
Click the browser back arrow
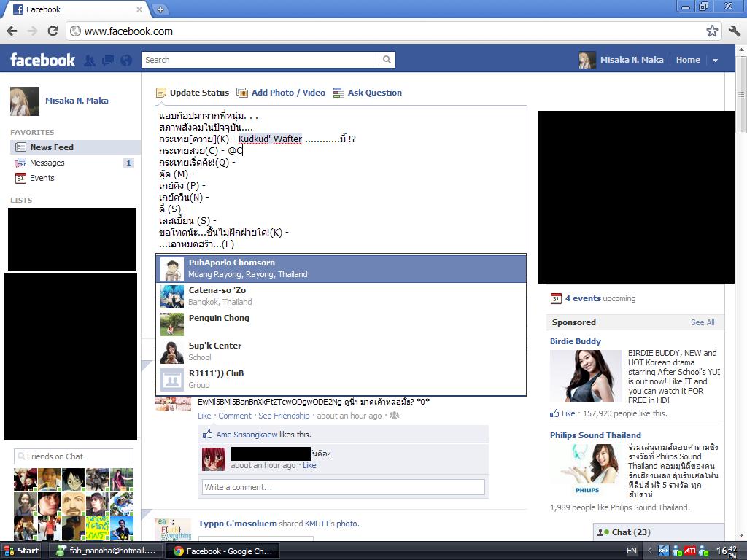click(12, 31)
